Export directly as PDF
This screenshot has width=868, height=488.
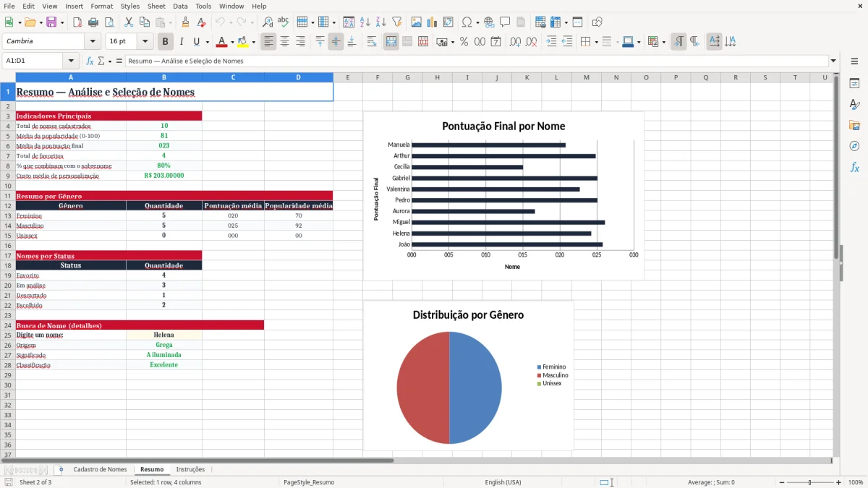click(77, 22)
